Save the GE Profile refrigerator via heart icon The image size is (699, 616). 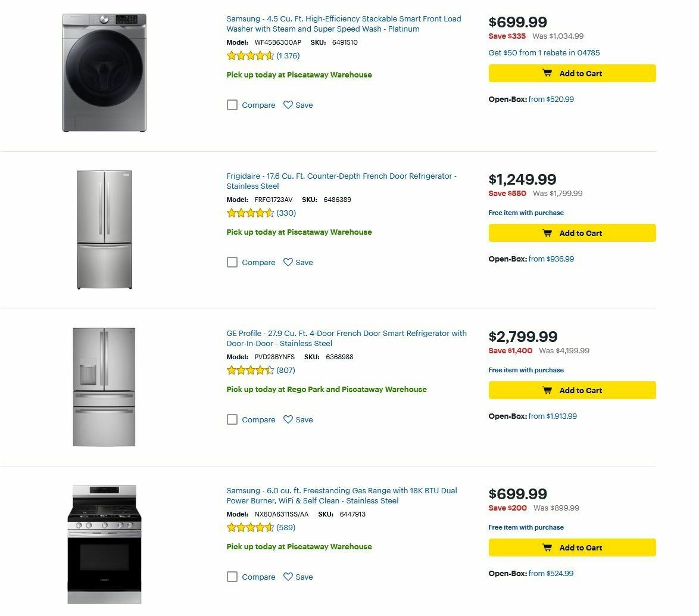point(288,419)
